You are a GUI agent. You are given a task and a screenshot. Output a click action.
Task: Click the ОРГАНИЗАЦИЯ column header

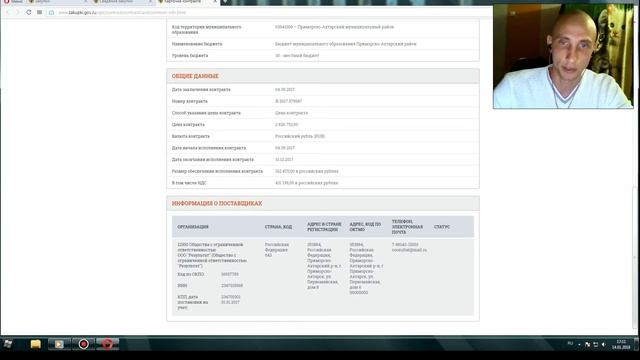click(x=193, y=227)
